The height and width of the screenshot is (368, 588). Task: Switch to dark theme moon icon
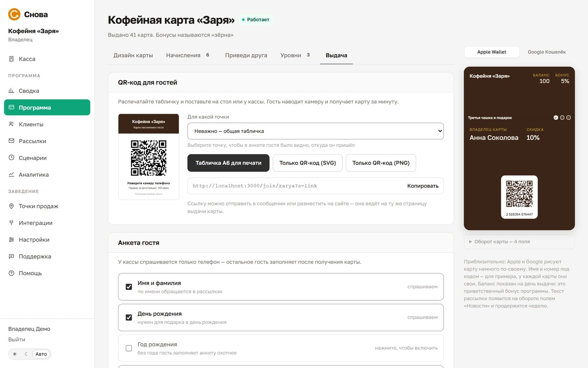coord(26,354)
